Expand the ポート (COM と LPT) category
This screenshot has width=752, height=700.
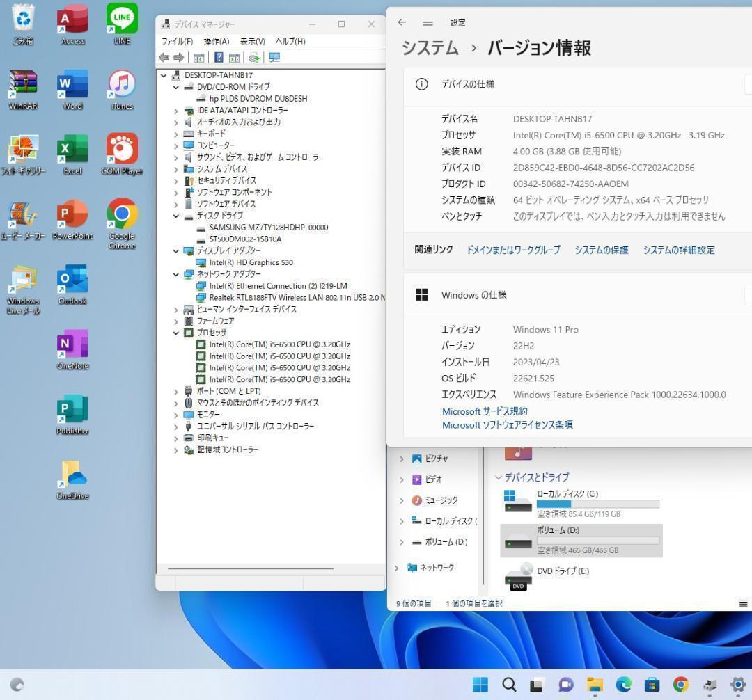pyautogui.click(x=175, y=391)
